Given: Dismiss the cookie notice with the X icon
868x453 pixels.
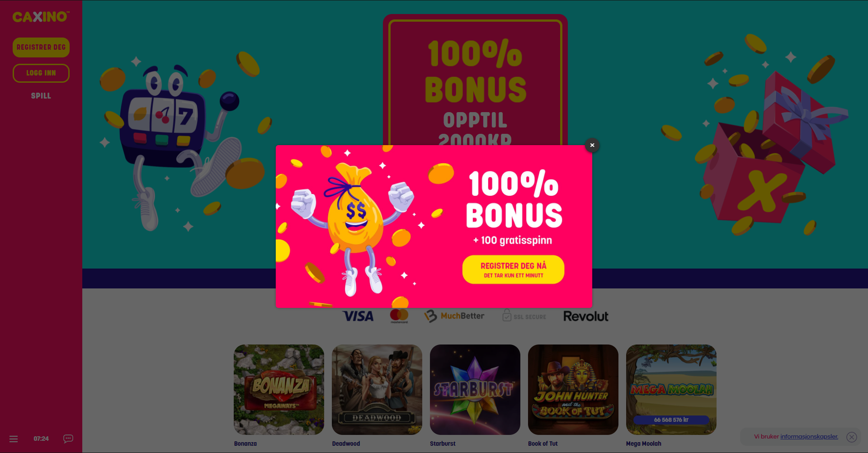Looking at the screenshot, I should (x=852, y=437).
